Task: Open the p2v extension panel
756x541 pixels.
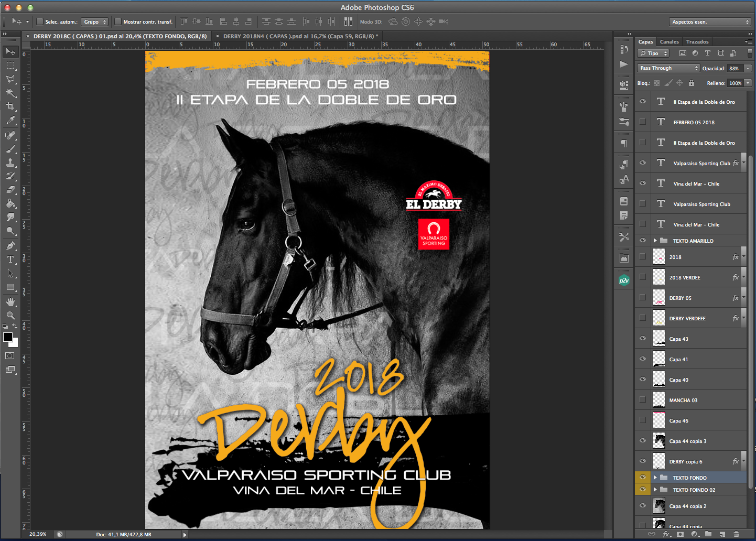Action: (x=624, y=280)
